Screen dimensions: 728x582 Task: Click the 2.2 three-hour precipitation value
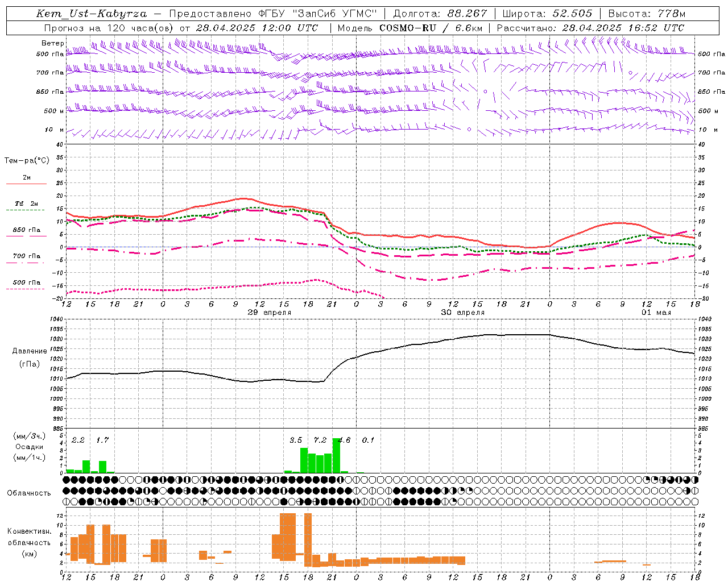[78, 440]
